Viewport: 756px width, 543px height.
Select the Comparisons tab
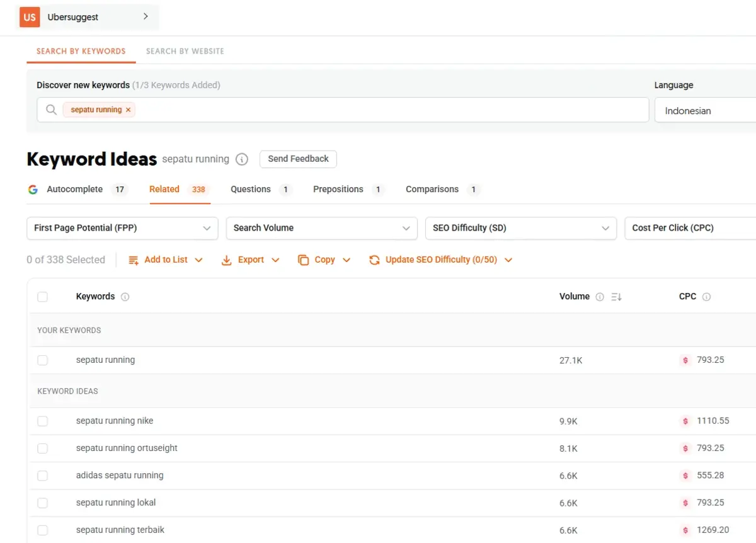tap(444, 190)
